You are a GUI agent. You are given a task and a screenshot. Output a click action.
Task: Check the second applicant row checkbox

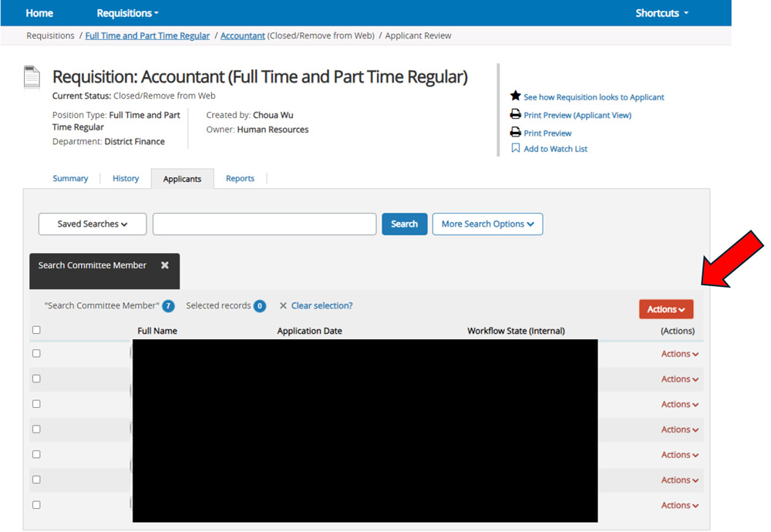[36, 379]
